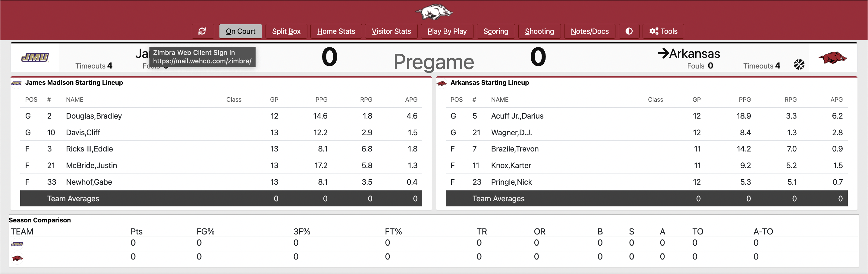Click the Arkansas razorback logo on the scoreboard
Screen dimensions: 868x274
pyautogui.click(x=833, y=58)
